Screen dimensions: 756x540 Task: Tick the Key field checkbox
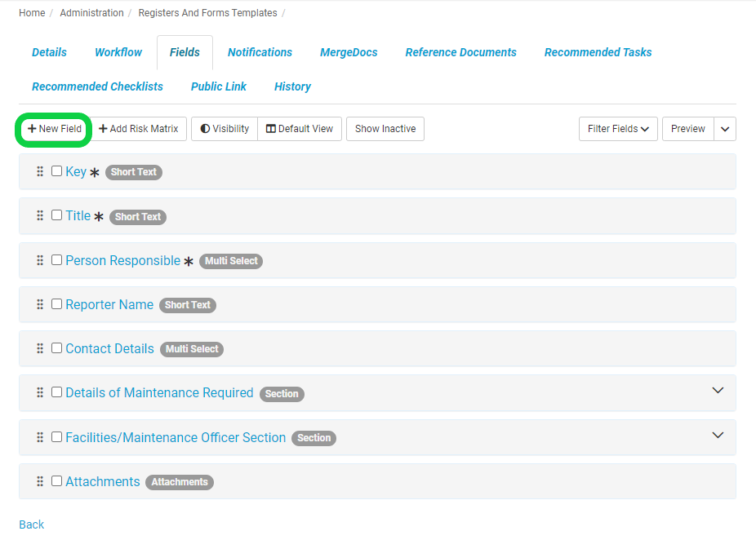click(x=56, y=171)
